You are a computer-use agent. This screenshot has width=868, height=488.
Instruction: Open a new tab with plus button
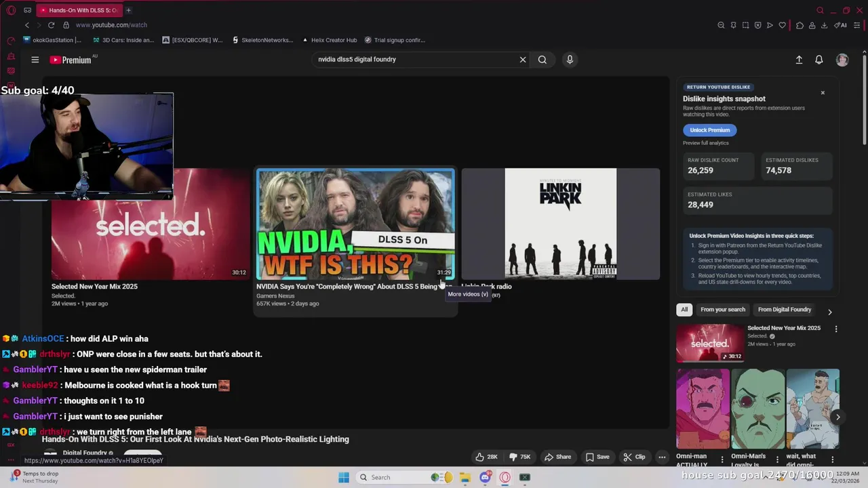click(129, 10)
